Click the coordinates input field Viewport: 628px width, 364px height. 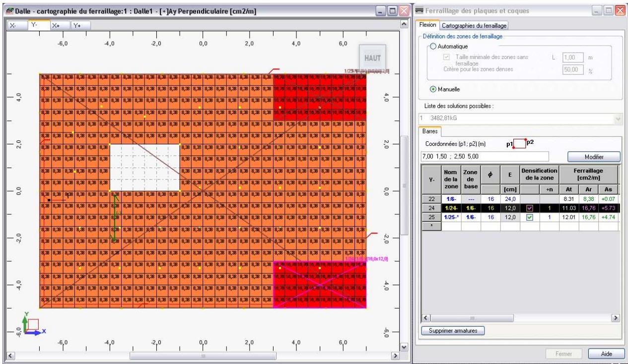(x=484, y=157)
